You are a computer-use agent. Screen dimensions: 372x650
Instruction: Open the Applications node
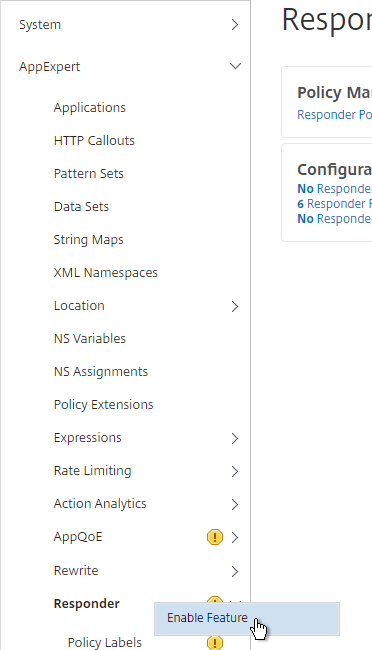90,107
